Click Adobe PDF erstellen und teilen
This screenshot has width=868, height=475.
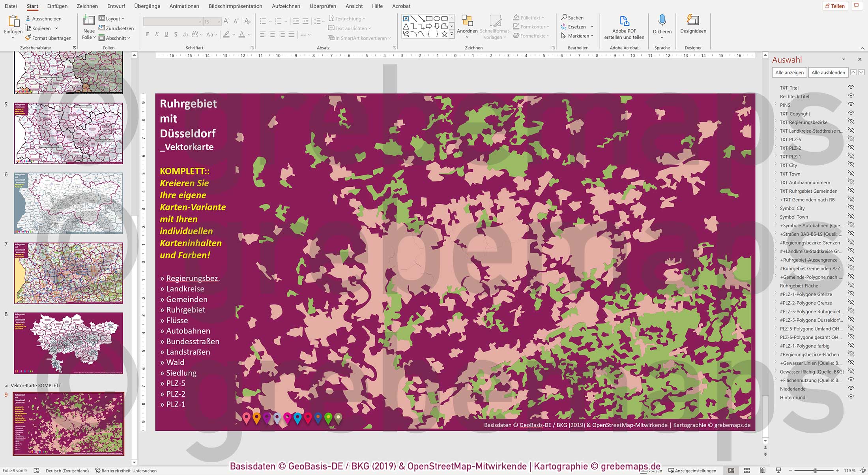point(624,21)
